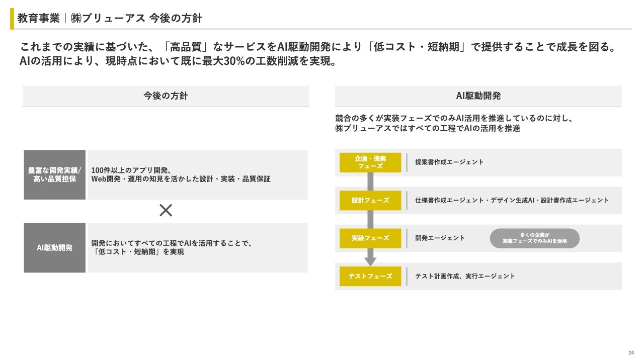
Task: Click the page number 24
Action: tap(631, 352)
